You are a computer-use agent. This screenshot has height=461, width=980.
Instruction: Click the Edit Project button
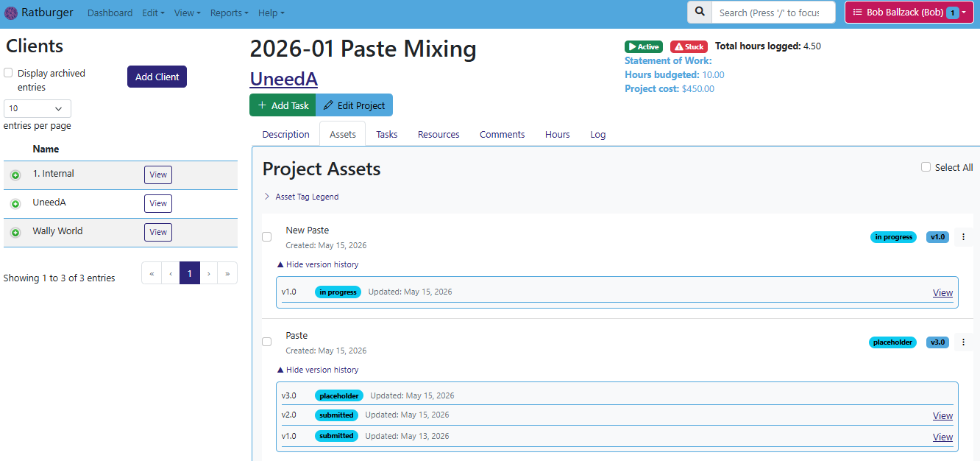(x=355, y=105)
